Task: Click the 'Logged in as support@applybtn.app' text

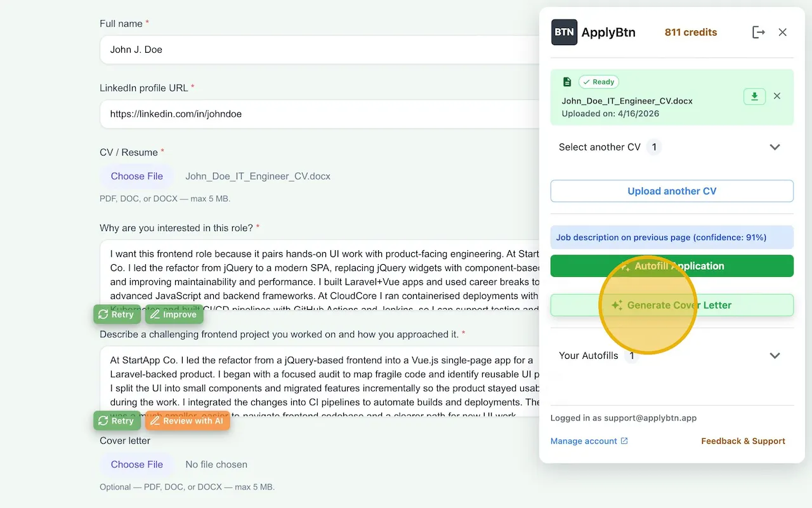Action: (624, 418)
